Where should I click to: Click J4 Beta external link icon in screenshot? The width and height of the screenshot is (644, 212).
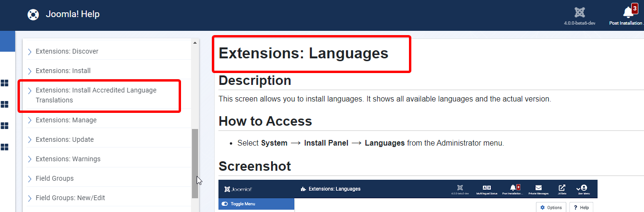(x=562, y=187)
